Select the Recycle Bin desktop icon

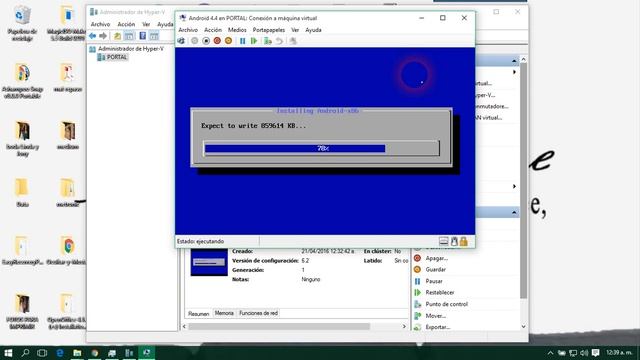22,23
